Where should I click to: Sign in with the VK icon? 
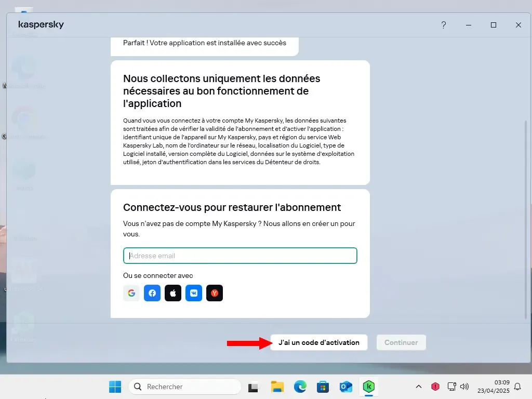(x=194, y=293)
